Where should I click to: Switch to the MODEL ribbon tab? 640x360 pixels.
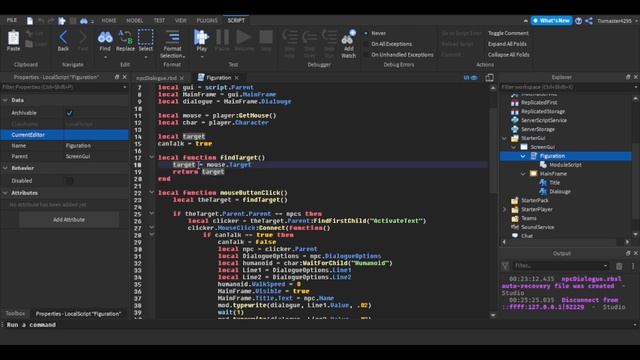pyautogui.click(x=134, y=20)
